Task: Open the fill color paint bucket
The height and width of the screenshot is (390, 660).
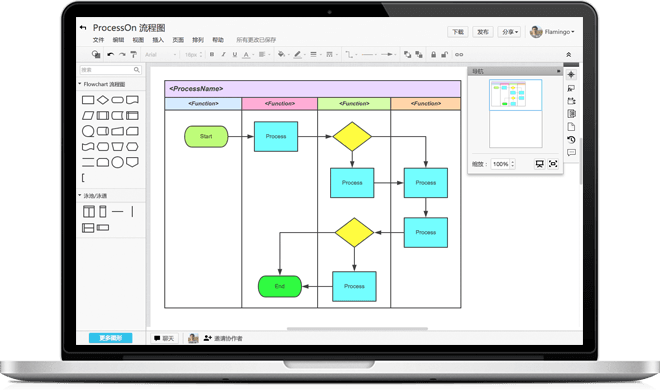Action: [282, 54]
